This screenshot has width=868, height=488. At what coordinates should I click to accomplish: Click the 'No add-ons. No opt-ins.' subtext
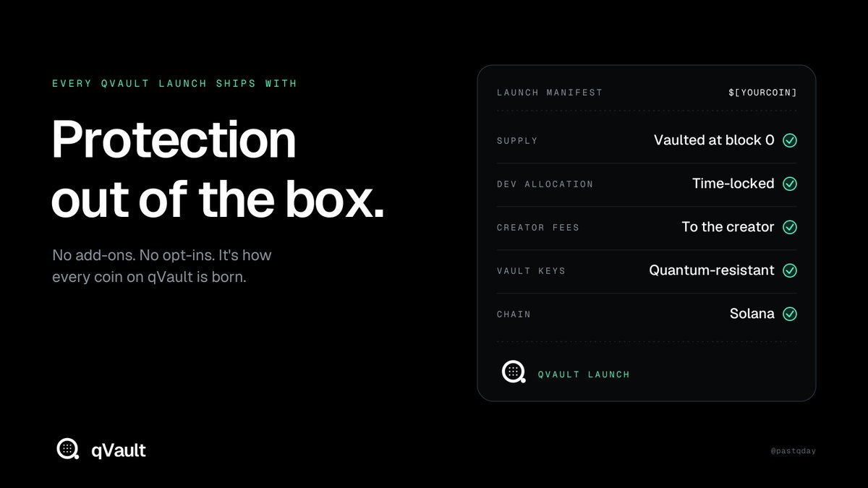[x=135, y=255]
